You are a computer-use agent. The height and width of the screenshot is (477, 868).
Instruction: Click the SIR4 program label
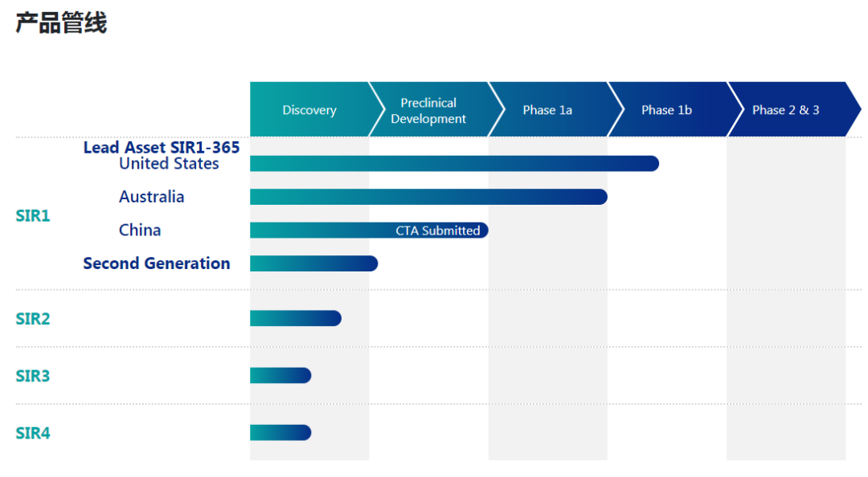[x=33, y=434]
